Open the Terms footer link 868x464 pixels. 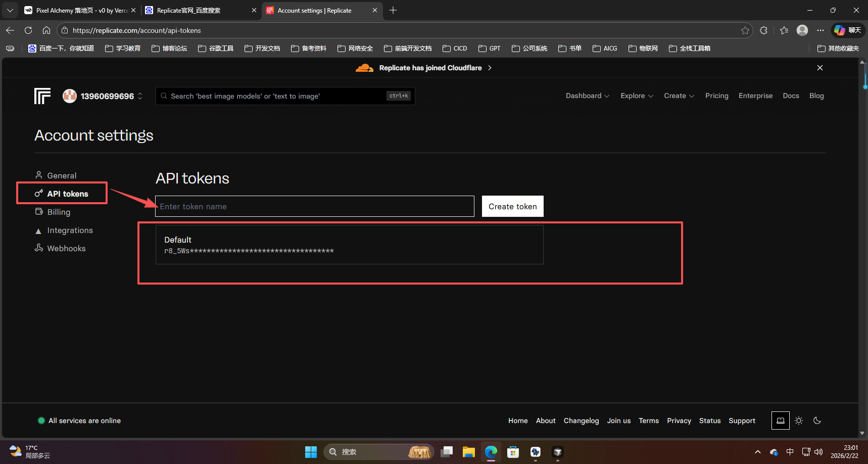pyautogui.click(x=649, y=421)
